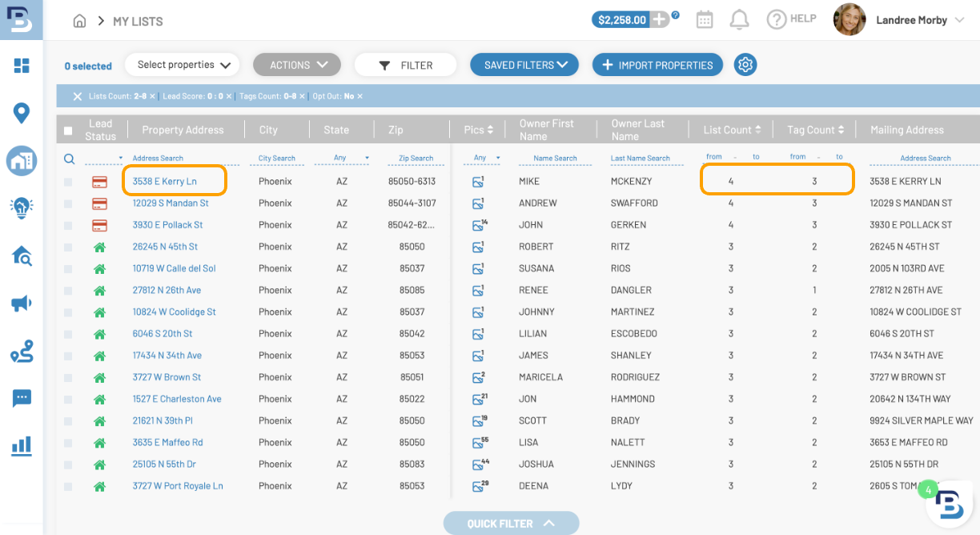Click the search magnifier in table filter row
980x535 pixels.
coord(69,159)
